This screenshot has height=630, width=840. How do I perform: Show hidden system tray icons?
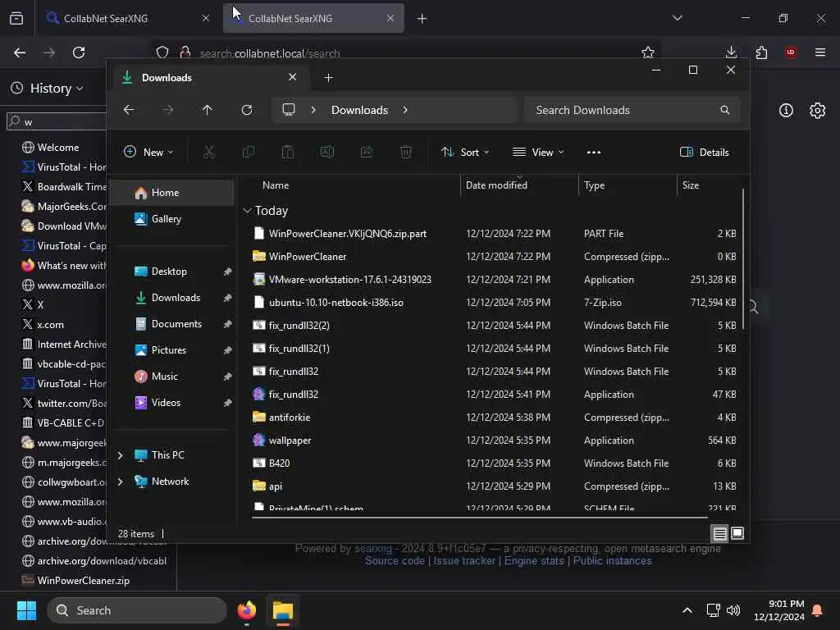click(687, 610)
